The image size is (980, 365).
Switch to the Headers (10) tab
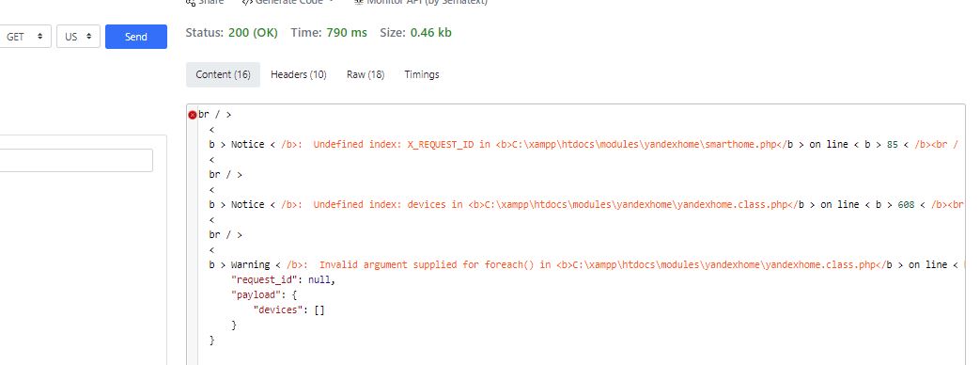click(298, 74)
